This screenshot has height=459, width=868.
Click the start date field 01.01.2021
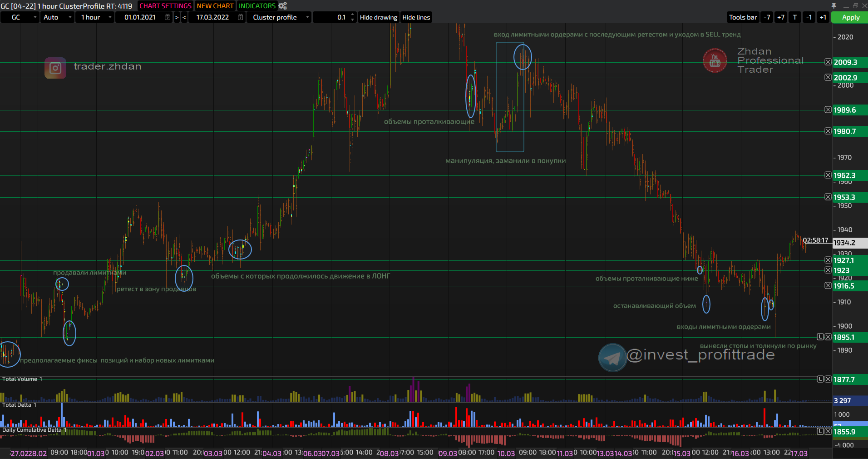point(140,17)
